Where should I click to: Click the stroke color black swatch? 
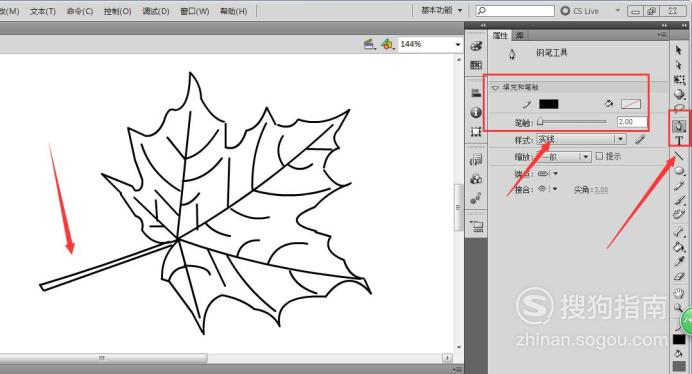[x=549, y=104]
